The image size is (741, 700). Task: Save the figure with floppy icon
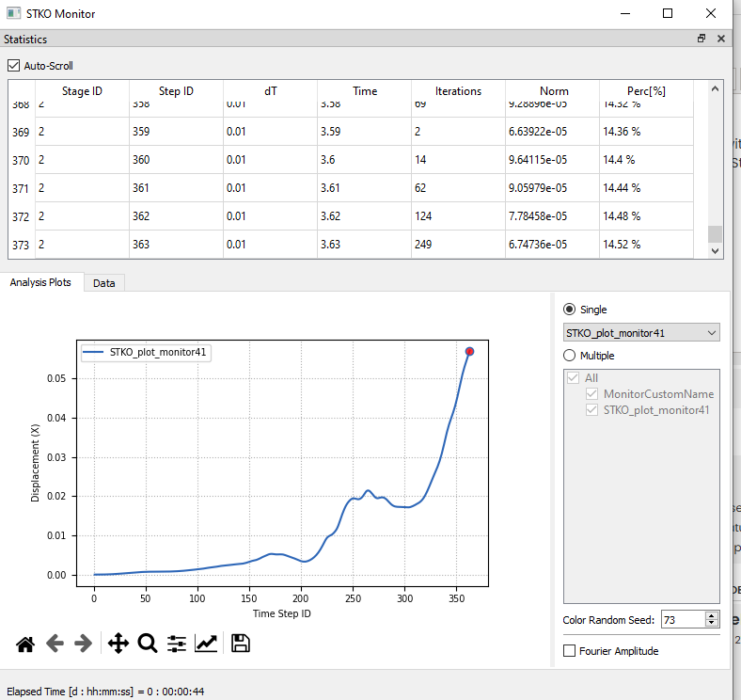pos(241,644)
